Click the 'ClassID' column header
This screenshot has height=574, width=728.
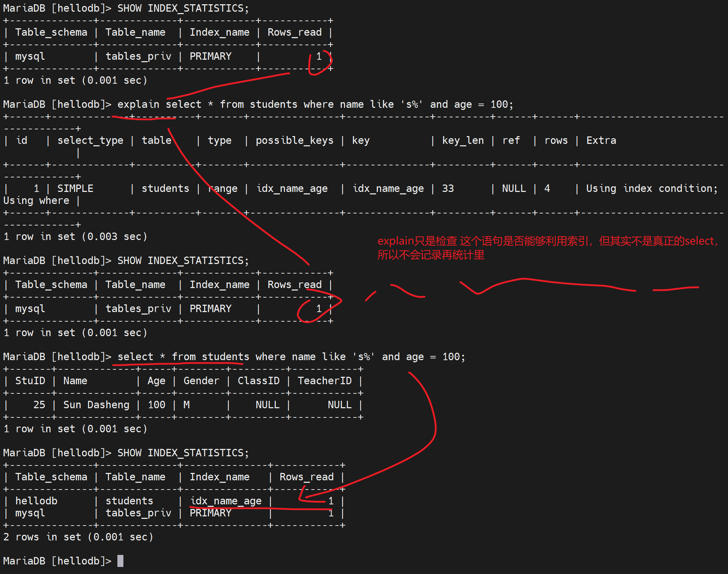[258, 381]
